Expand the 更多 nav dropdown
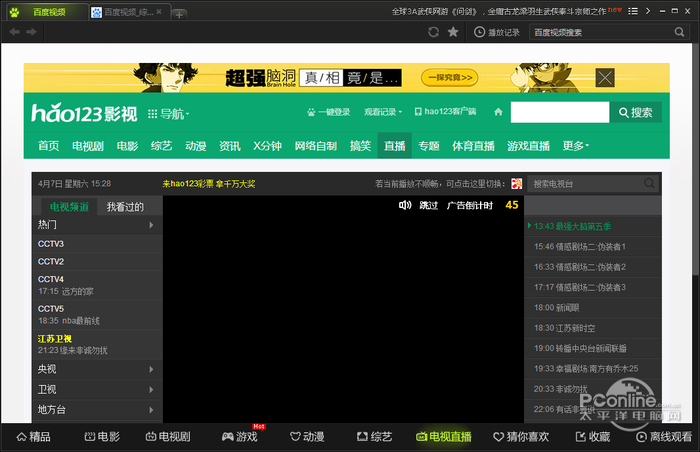The width and height of the screenshot is (700, 452). click(576, 146)
